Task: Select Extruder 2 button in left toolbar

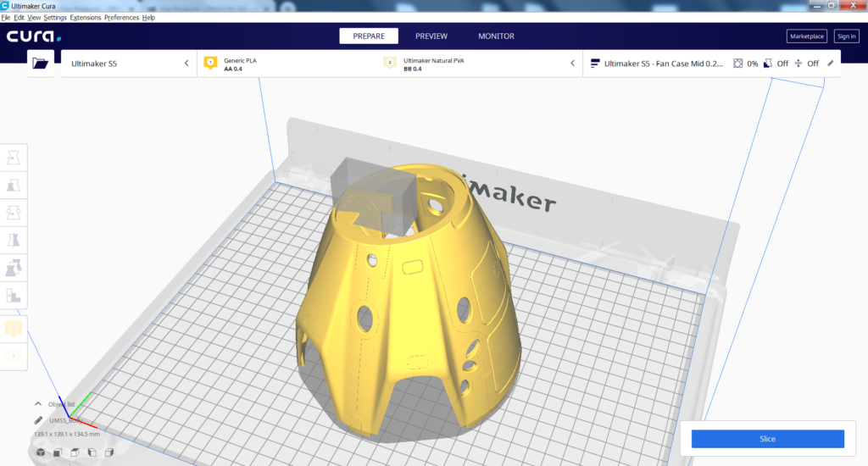Action: [x=14, y=356]
